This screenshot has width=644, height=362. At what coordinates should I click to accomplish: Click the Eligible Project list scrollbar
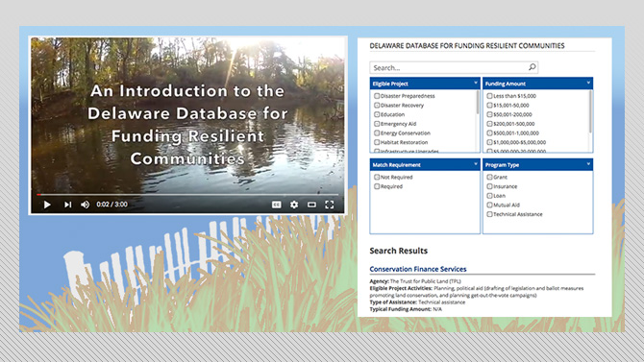click(478, 121)
